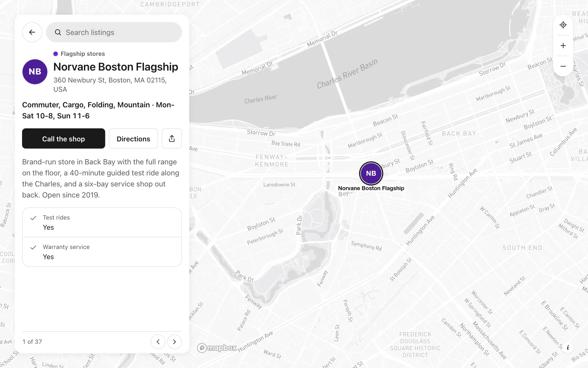Click the purple Flagship stores dot

click(x=55, y=54)
